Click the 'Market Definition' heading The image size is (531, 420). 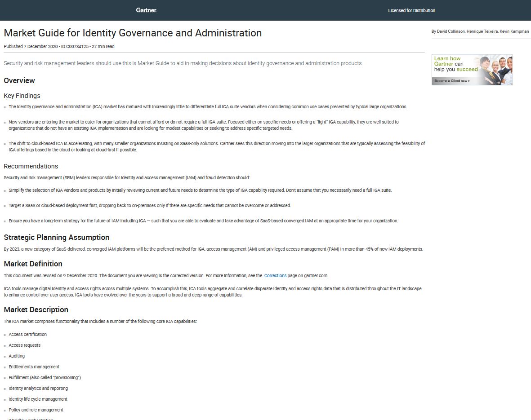point(33,264)
